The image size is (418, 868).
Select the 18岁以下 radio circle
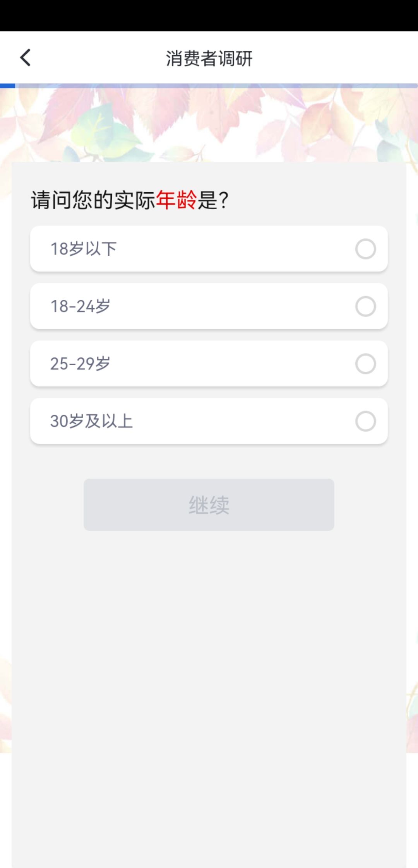(365, 249)
